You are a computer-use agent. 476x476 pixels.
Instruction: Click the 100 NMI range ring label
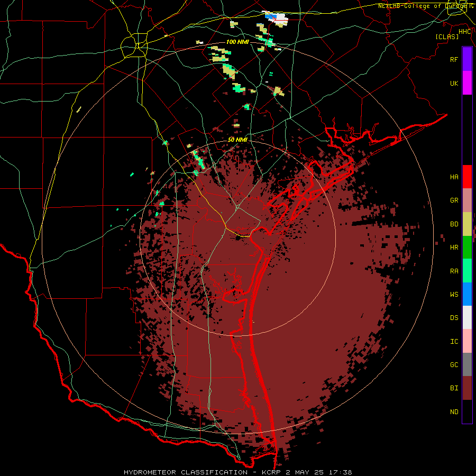click(237, 42)
